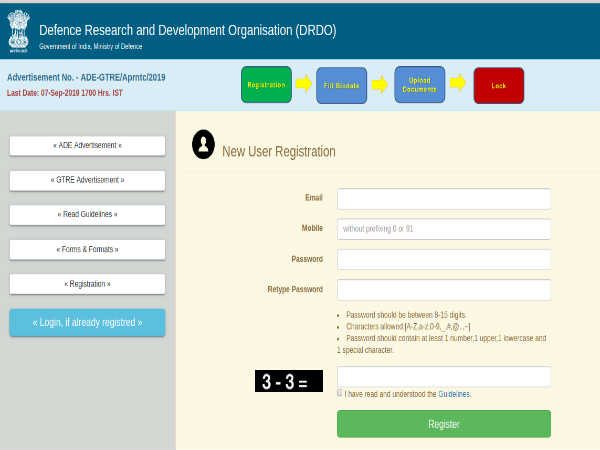Tick the read and understood Guidelines checkbox
The height and width of the screenshot is (450, 600).
(340, 393)
